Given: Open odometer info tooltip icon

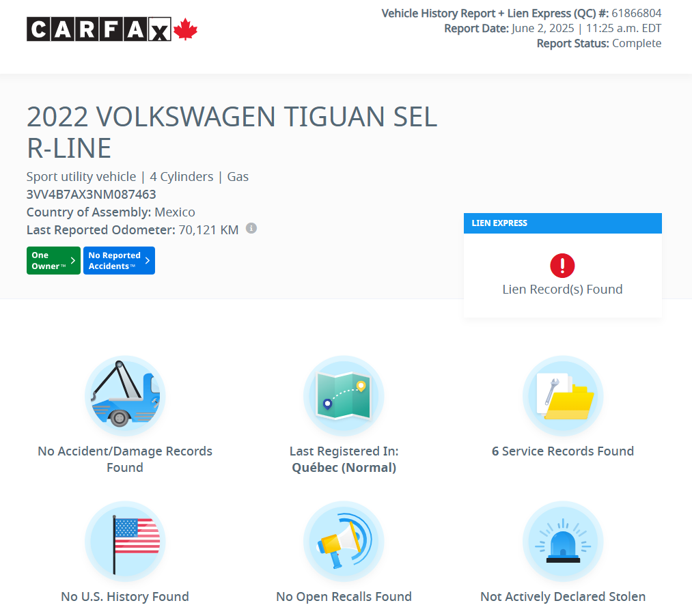Looking at the screenshot, I should [x=251, y=228].
